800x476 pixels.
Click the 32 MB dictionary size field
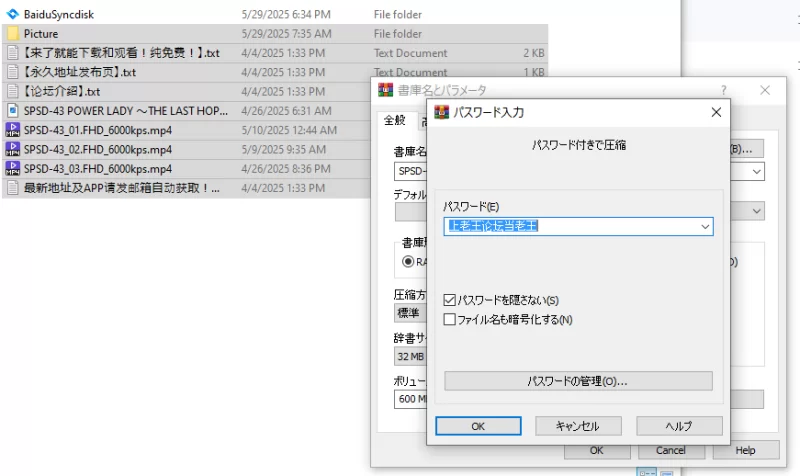coord(411,357)
